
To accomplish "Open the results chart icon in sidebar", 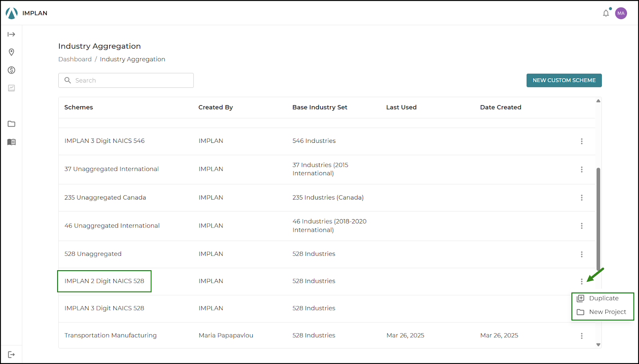I will pyautogui.click(x=12, y=88).
